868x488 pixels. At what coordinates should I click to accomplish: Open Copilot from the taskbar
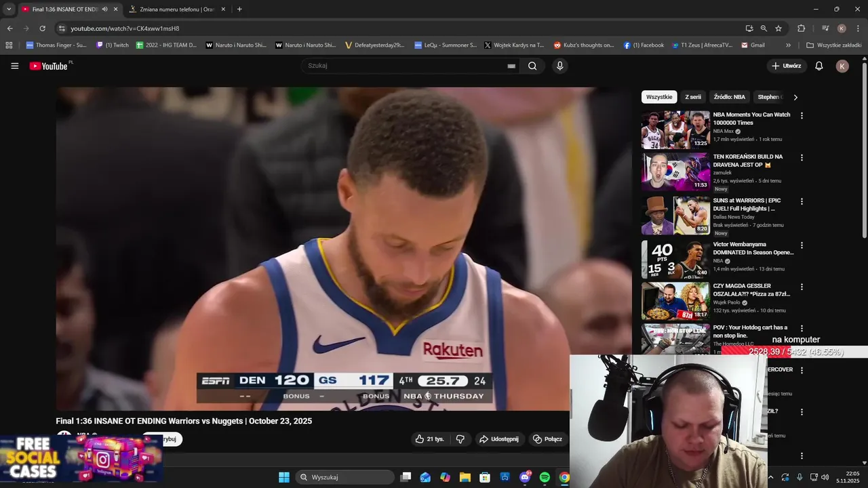click(x=445, y=477)
